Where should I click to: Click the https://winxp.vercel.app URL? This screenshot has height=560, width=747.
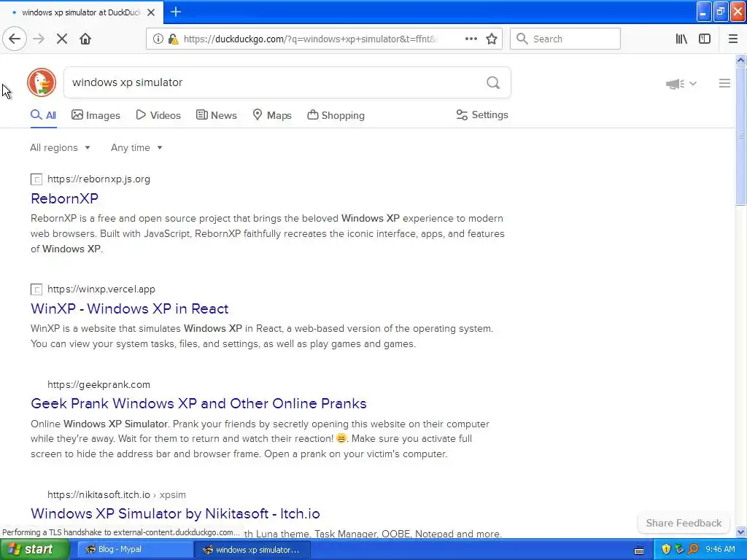(x=101, y=289)
